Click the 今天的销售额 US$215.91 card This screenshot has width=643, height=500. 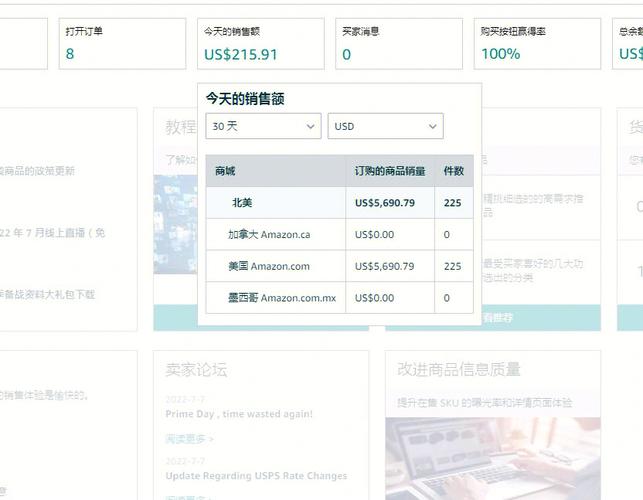[x=260, y=43]
